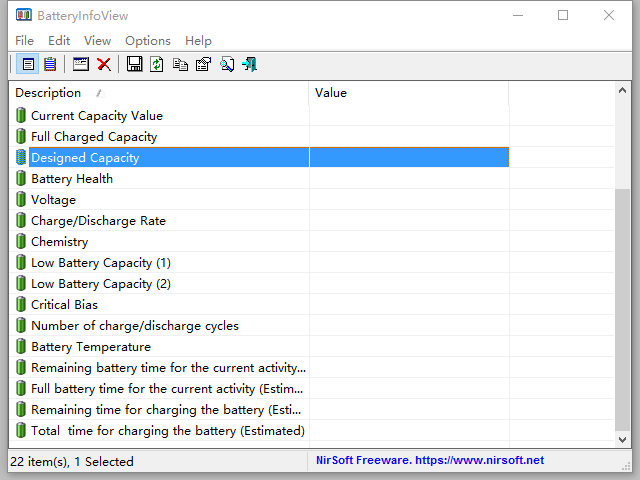The image size is (640, 480).
Task: Click the Exit door toolbar icon
Action: pyautogui.click(x=250, y=65)
